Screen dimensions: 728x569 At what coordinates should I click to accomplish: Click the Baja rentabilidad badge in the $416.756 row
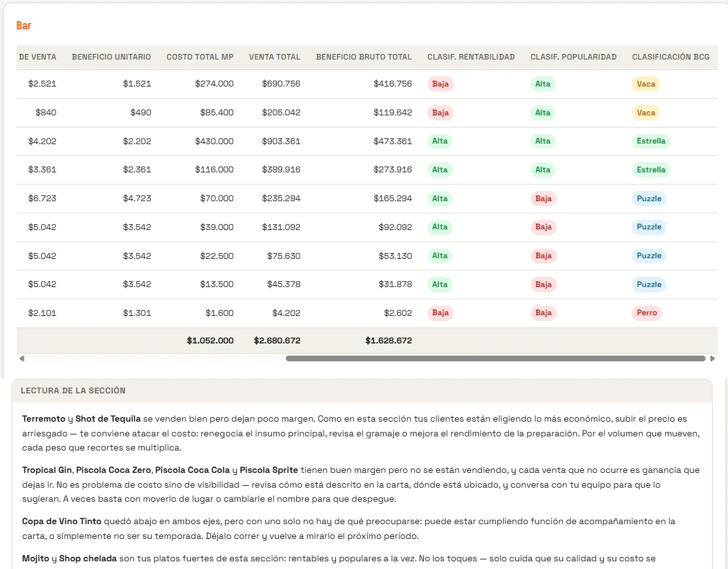click(x=440, y=84)
